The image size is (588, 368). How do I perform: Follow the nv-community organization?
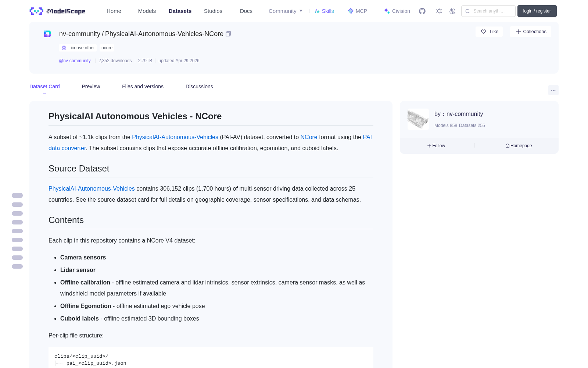436,146
